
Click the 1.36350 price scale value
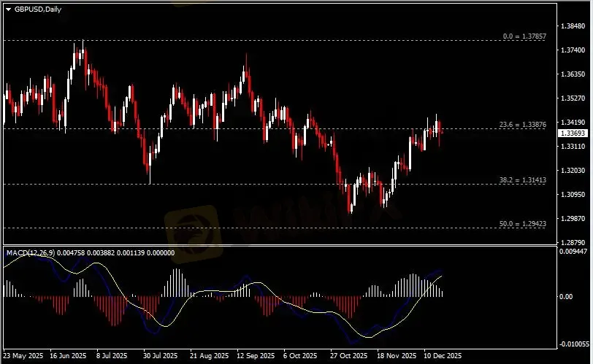[573, 74]
